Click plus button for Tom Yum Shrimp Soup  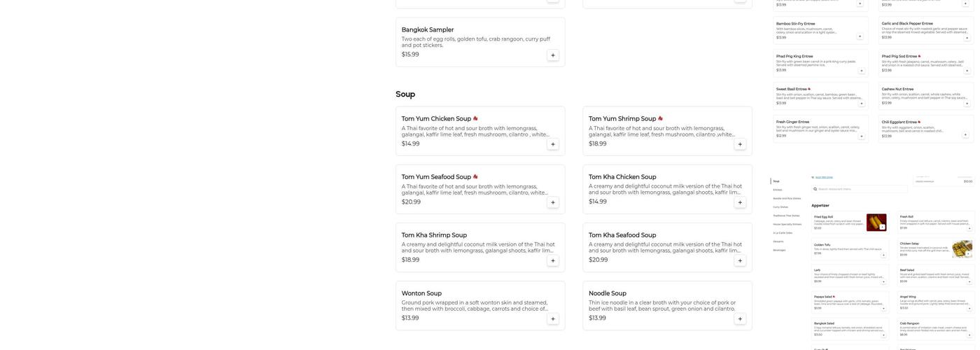(740, 144)
